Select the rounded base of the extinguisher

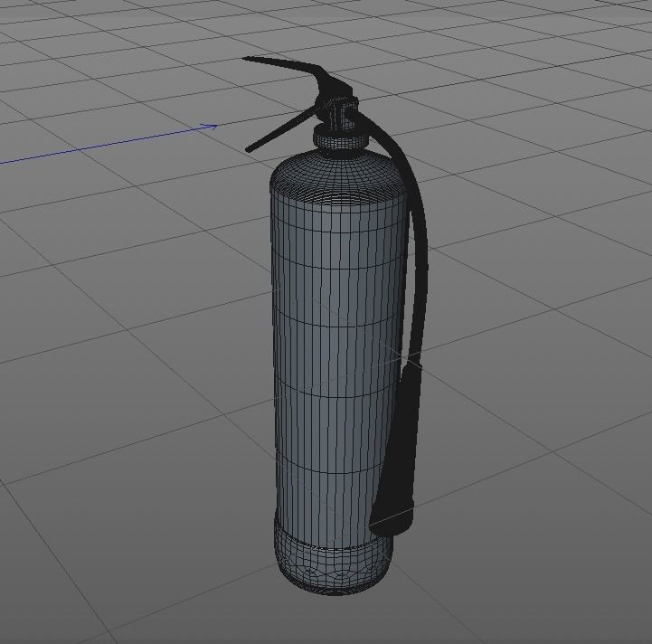coord(334,560)
